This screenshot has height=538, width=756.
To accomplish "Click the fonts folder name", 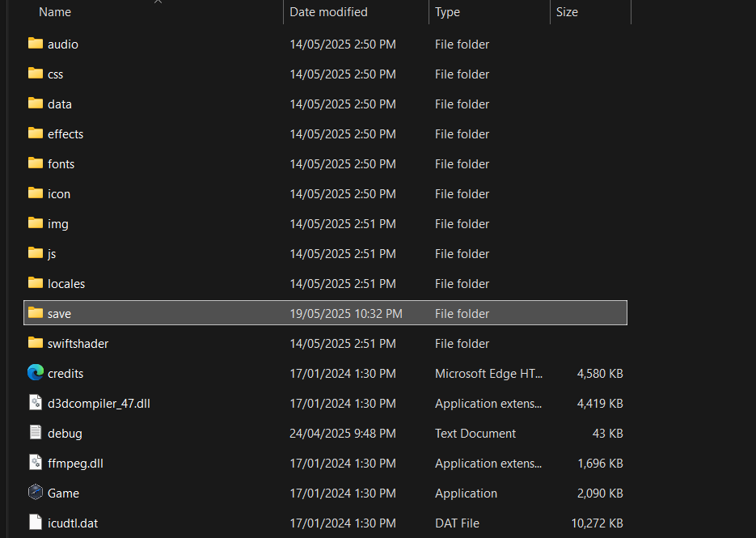I will 61,164.
